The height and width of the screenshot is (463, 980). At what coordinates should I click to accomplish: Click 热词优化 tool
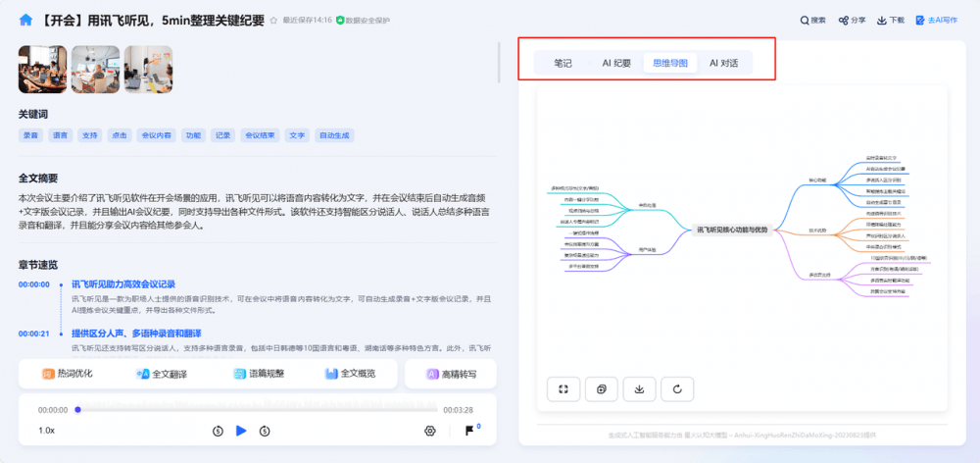click(x=68, y=374)
